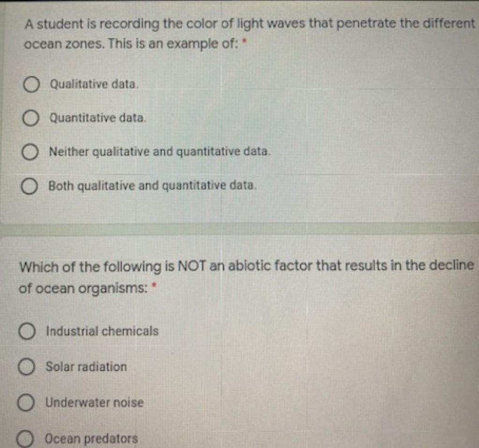Click the "Industrial chemicals" answer label text

[103, 331]
